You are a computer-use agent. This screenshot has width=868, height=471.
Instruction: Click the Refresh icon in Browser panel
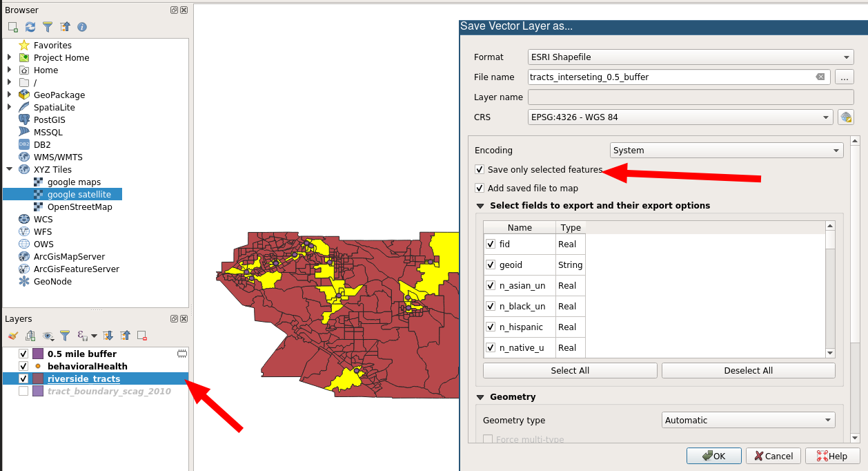(30, 27)
